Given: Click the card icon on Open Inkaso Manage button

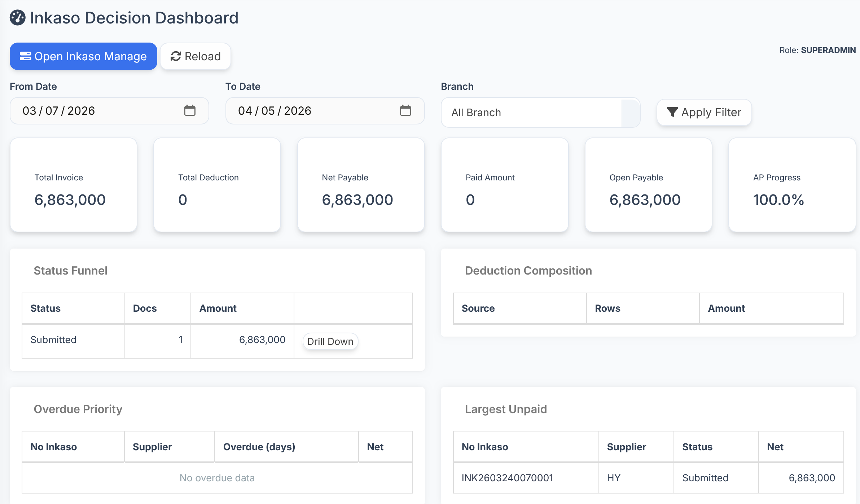Looking at the screenshot, I should pos(25,56).
